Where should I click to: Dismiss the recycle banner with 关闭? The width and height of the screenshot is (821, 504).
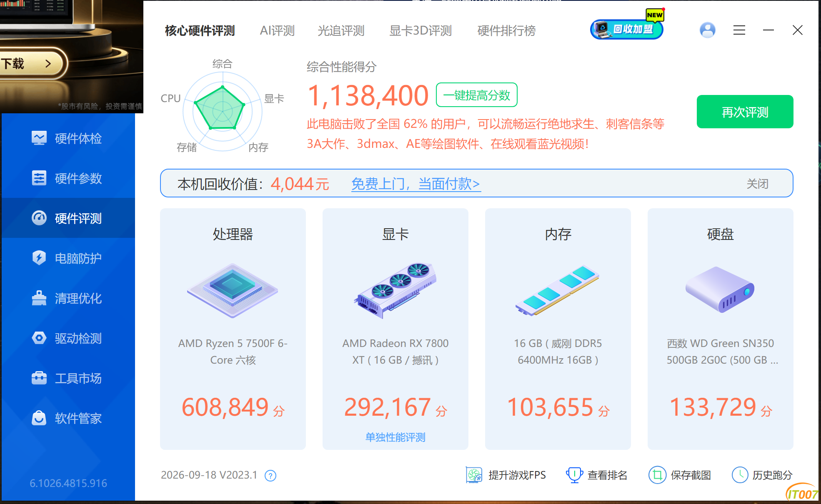point(757,184)
